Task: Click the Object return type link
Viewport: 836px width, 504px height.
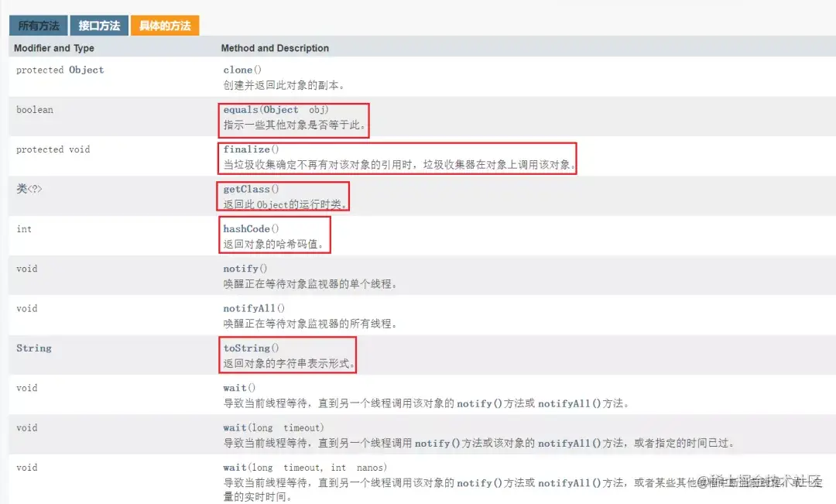Action: [86, 70]
